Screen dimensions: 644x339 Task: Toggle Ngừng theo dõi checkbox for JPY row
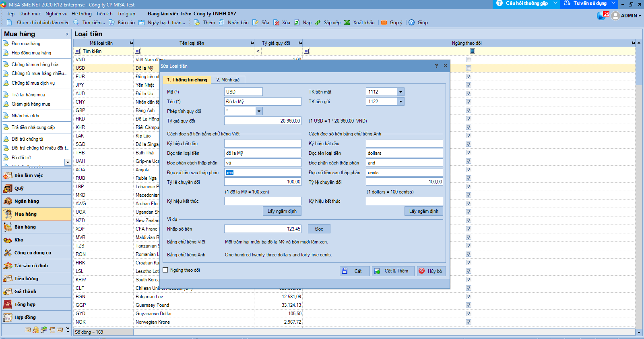469,85
